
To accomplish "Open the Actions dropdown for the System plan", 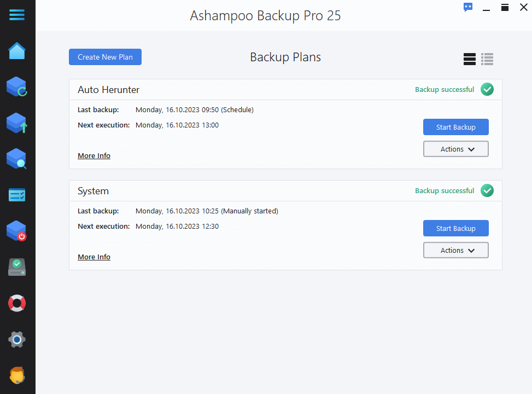I will coord(455,250).
